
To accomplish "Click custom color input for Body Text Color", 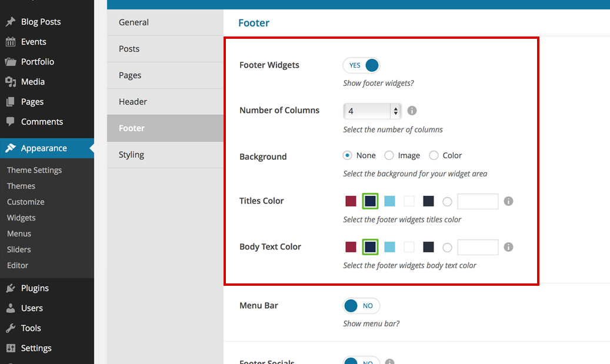I will pos(478,248).
